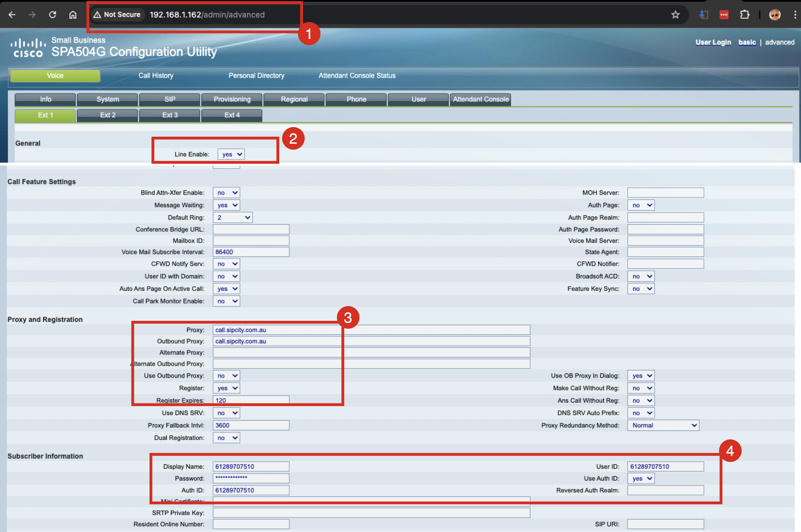Open the Line Enable dropdown

(x=231, y=154)
